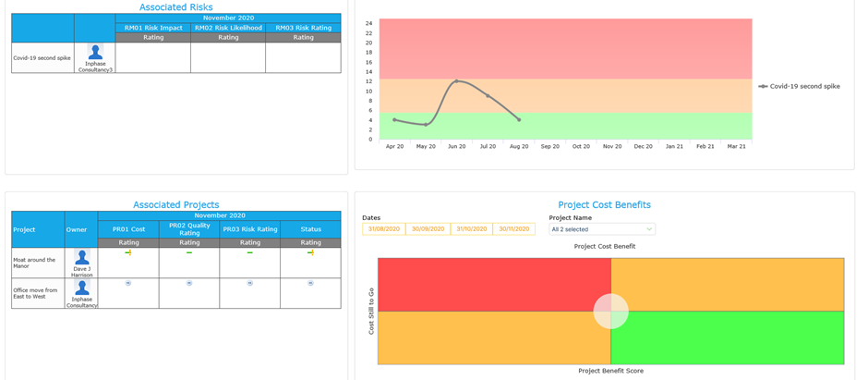The width and height of the screenshot is (868, 380).
Task: Select the 31/08/2020 date
Action: [383, 228]
